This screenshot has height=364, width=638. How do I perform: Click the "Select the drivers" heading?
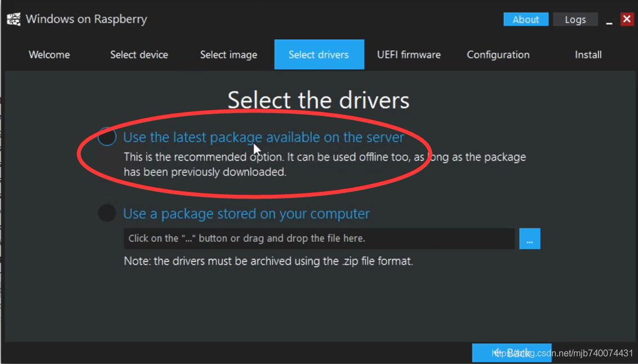tap(318, 100)
